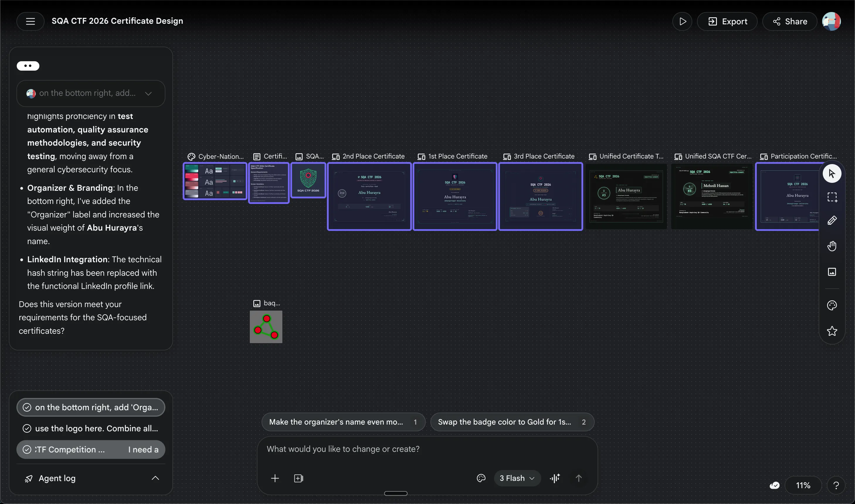
Task: Click the add frame icon in prompt box
Action: pyautogui.click(x=298, y=478)
